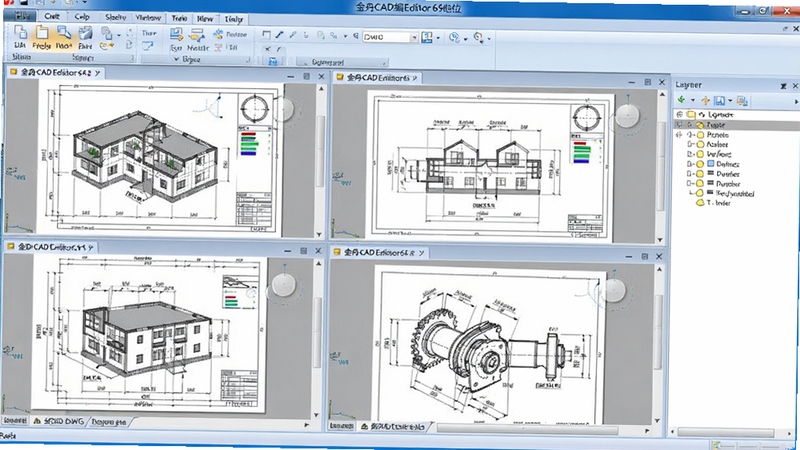The width and height of the screenshot is (800, 450).
Task: Toggle the bulb of the Ve/fore layer
Action: (701, 154)
